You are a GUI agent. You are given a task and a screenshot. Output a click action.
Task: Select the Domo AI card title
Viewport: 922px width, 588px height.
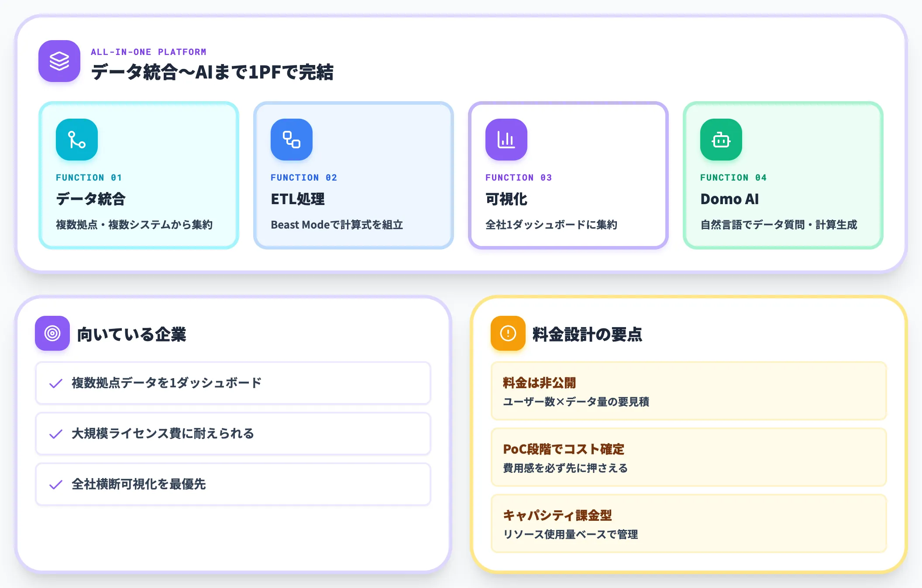pyautogui.click(x=729, y=199)
